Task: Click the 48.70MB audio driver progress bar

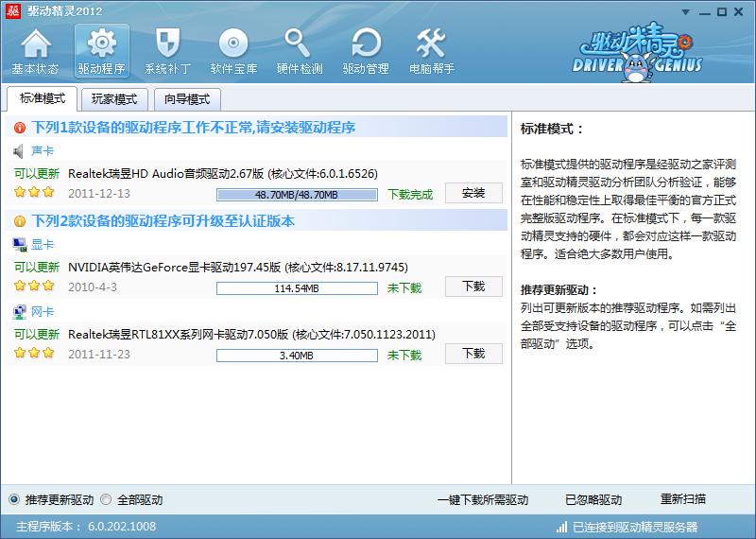Action: pyautogui.click(x=296, y=195)
